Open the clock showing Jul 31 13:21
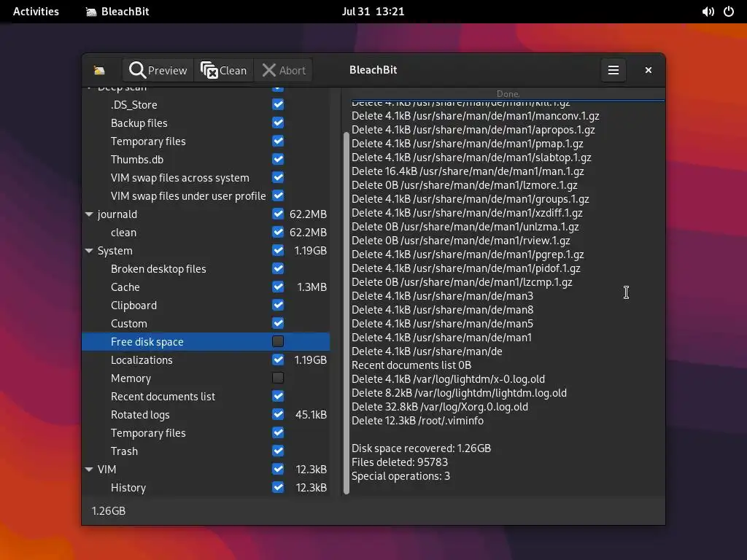 [373, 12]
